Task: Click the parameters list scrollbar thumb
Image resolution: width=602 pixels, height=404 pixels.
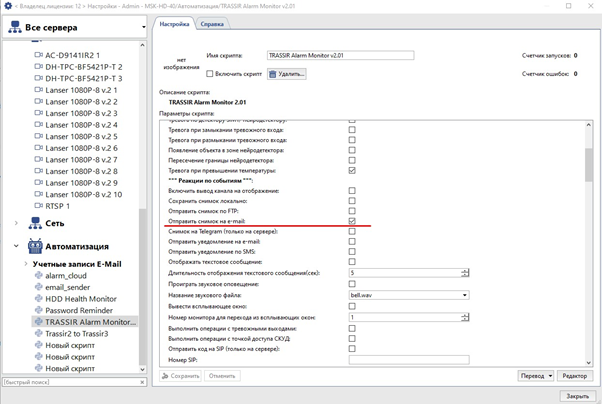Action: click(589, 165)
